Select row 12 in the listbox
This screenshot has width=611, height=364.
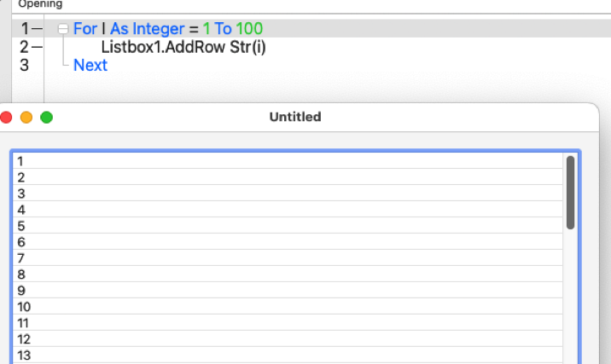point(288,338)
